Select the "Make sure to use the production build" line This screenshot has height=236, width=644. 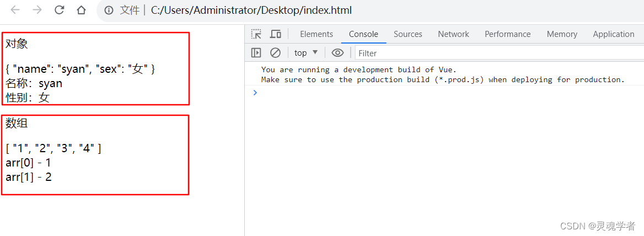[x=443, y=79]
